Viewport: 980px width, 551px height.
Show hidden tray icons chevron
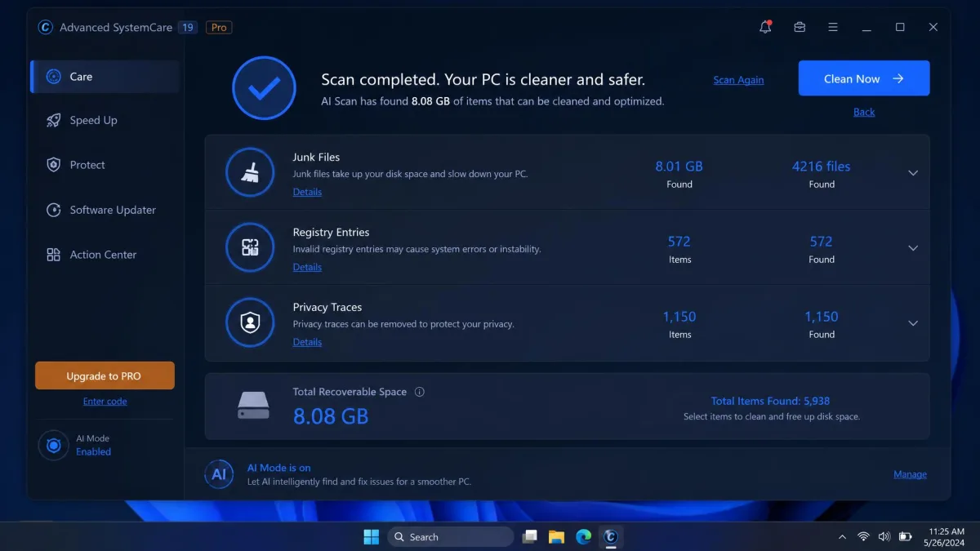[842, 537]
